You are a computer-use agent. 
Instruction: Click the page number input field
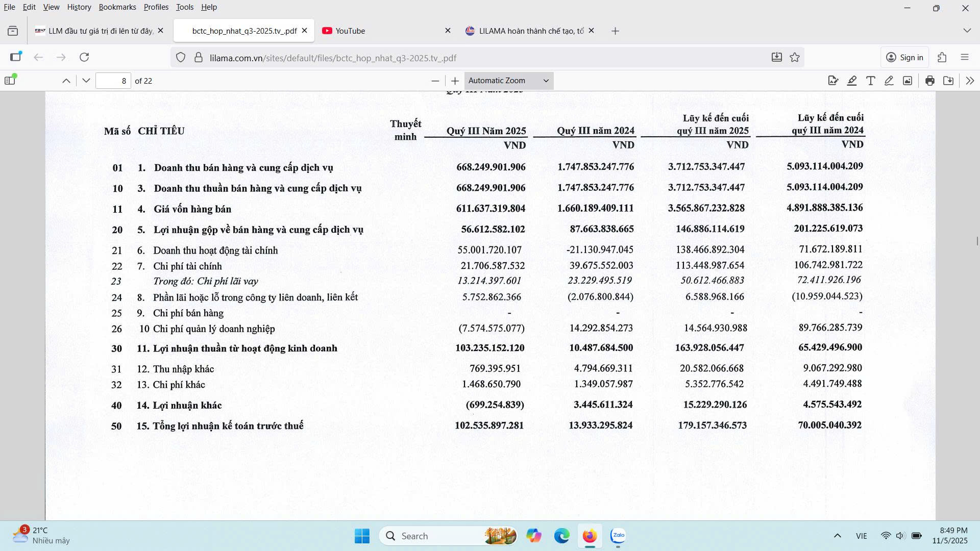pos(113,81)
